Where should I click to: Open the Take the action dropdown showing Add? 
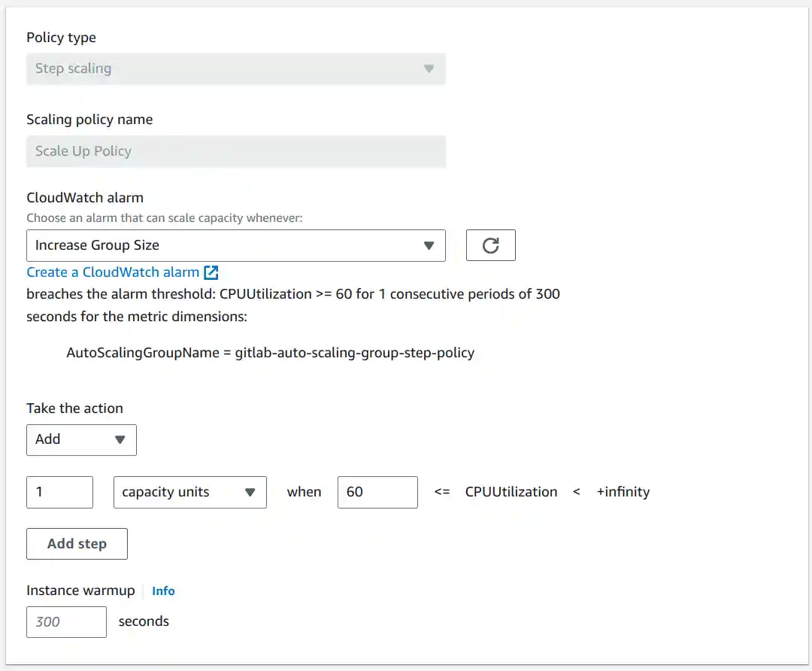tap(81, 439)
